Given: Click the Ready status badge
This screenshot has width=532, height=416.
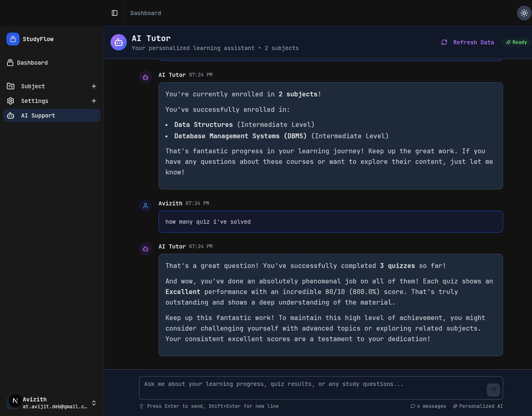Looking at the screenshot, I should (x=517, y=42).
